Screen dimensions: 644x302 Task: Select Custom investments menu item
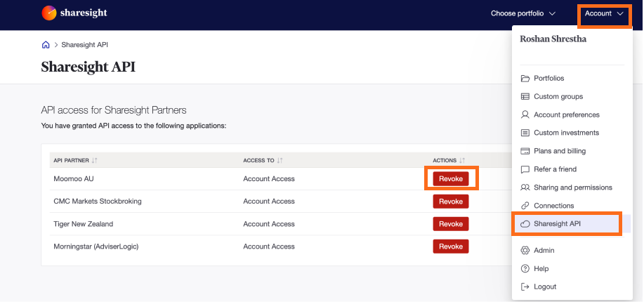[566, 133]
